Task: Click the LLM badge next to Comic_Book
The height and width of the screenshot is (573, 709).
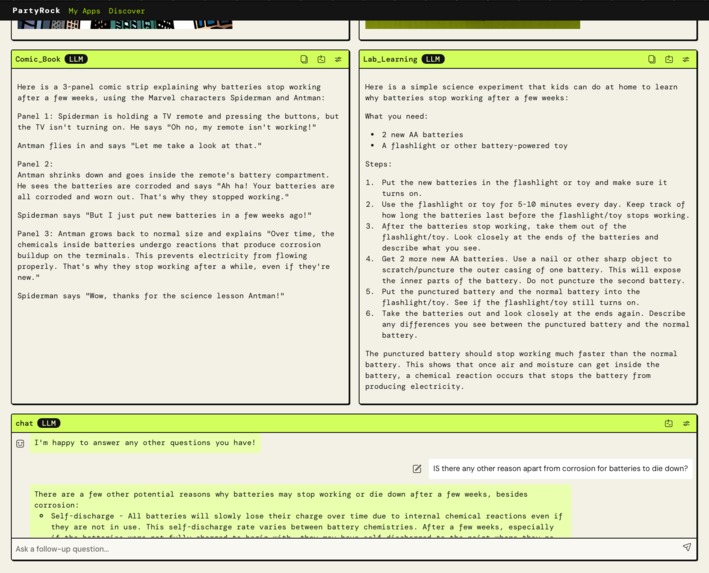Action: pos(76,59)
